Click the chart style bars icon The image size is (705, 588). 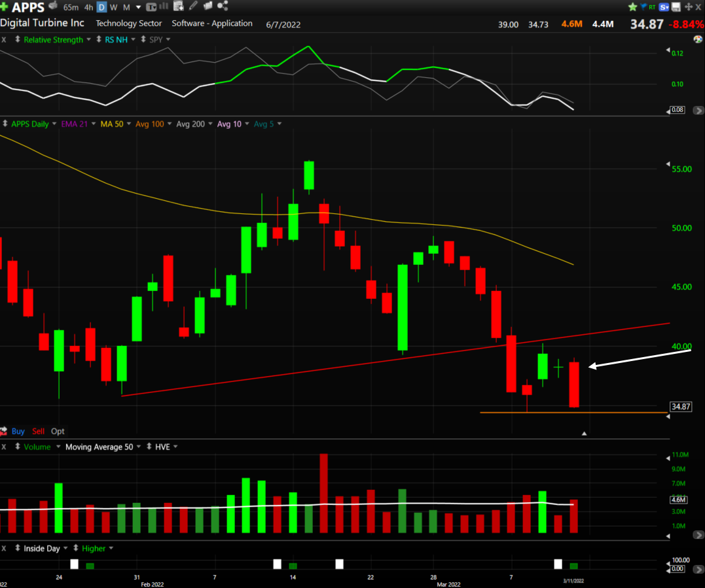164,7
